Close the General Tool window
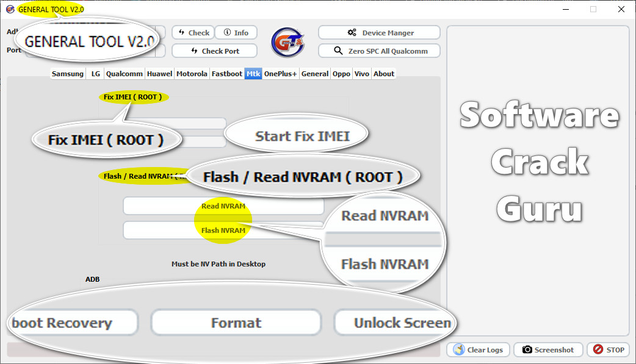The width and height of the screenshot is (636, 364). (621, 9)
